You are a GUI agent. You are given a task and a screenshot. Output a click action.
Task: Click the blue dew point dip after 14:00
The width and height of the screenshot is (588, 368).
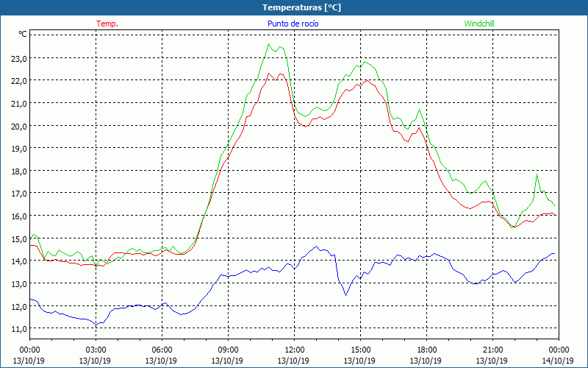coord(345,295)
